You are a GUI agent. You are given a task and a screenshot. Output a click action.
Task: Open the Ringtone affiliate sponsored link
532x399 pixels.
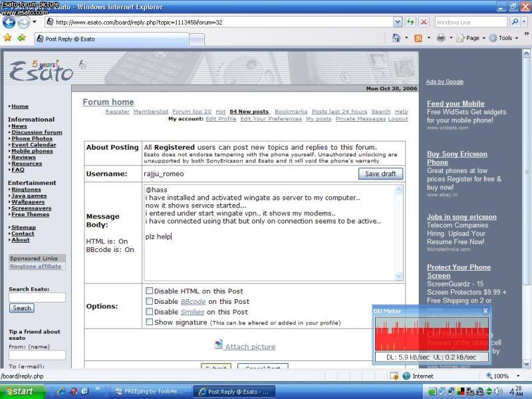pyautogui.click(x=36, y=267)
